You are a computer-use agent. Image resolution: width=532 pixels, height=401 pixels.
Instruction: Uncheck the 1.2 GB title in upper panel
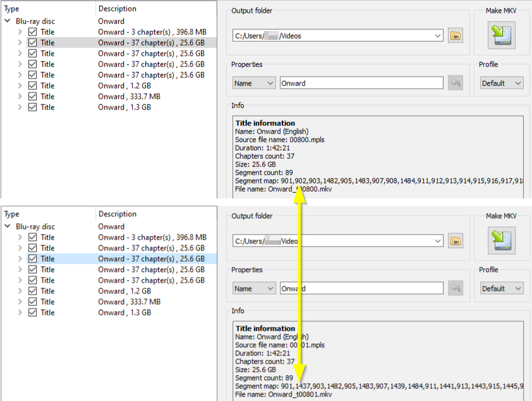(x=33, y=85)
